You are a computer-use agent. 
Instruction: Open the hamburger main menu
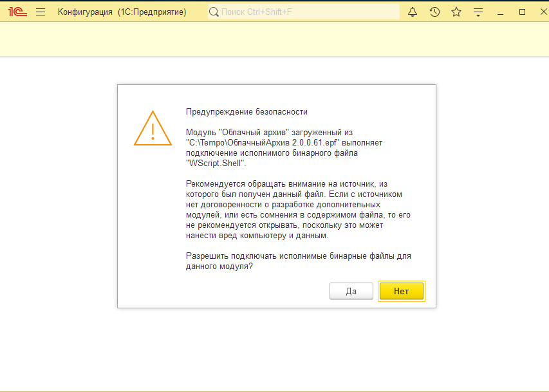41,12
